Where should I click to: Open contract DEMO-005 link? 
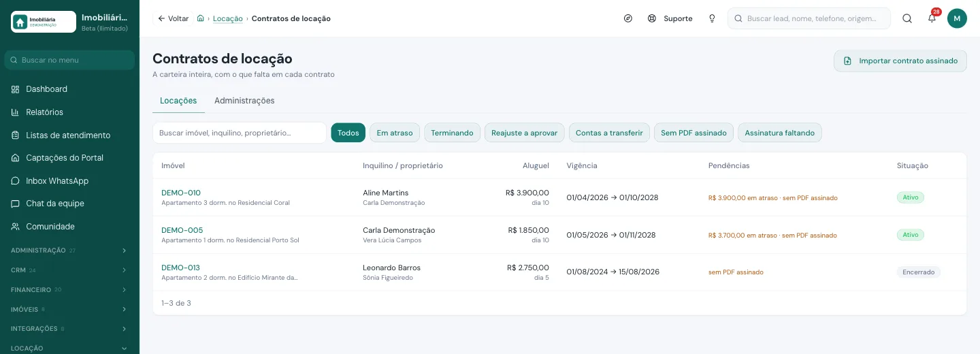(x=182, y=230)
